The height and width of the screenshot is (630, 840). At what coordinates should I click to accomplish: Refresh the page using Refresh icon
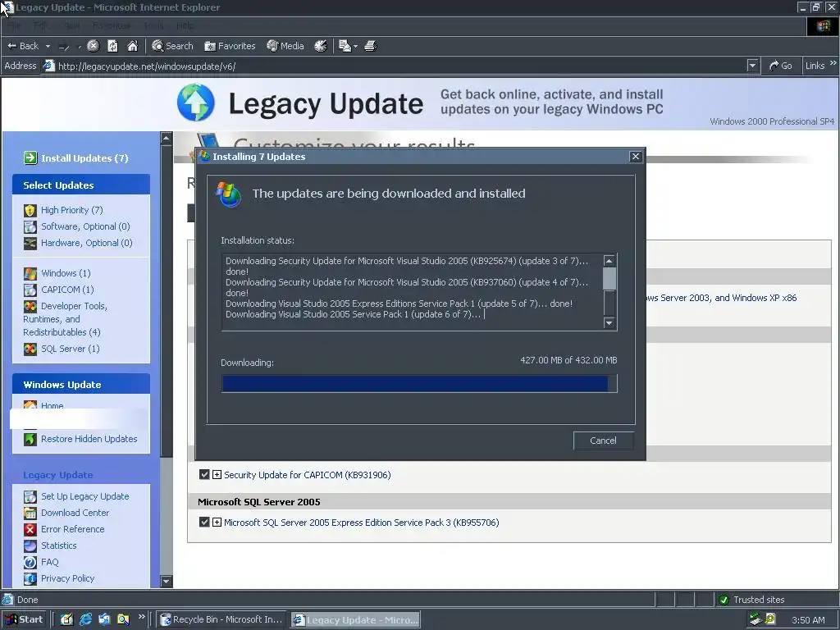tap(112, 46)
